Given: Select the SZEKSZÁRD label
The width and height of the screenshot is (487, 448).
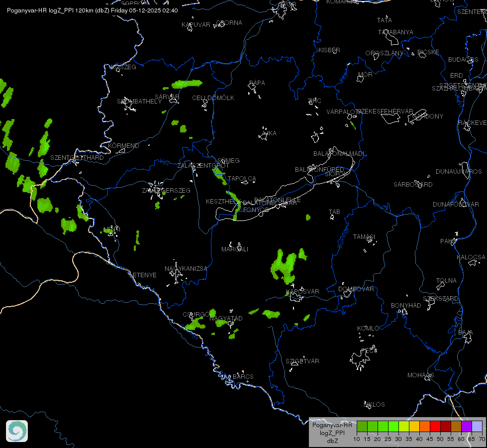Looking at the screenshot, I should (440, 299).
